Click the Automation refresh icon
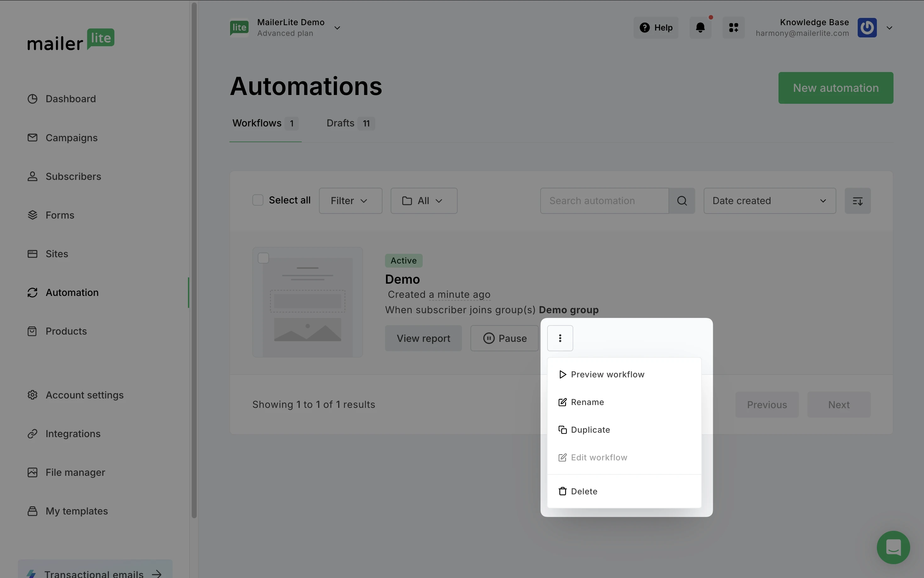The width and height of the screenshot is (924, 578). 32,292
